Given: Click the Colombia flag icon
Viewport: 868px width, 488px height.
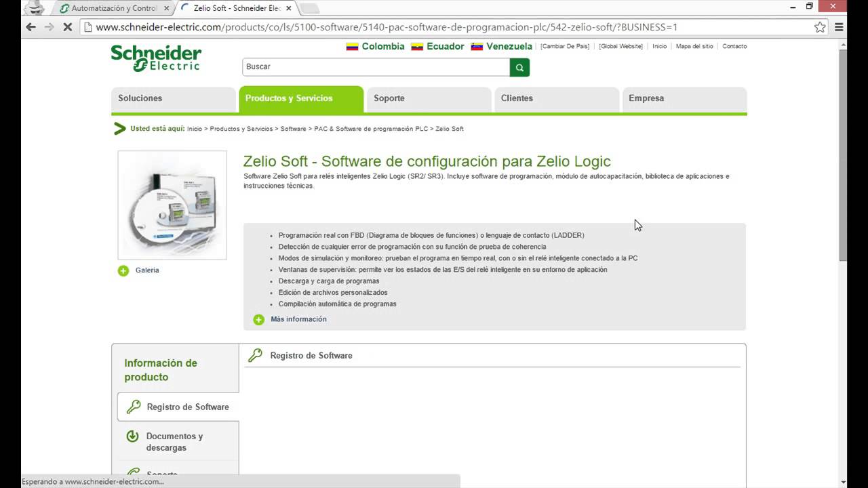Looking at the screenshot, I should 352,47.
